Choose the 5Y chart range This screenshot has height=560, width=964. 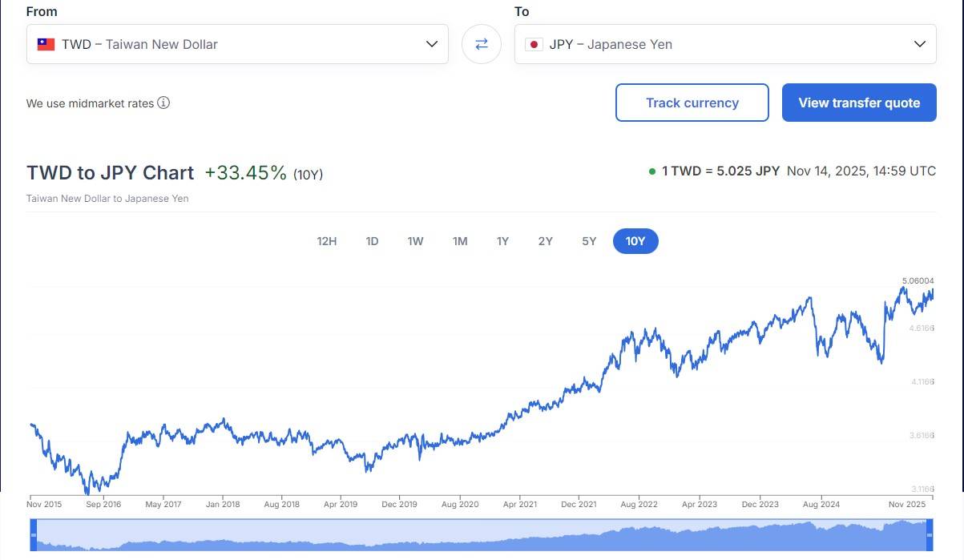(589, 241)
